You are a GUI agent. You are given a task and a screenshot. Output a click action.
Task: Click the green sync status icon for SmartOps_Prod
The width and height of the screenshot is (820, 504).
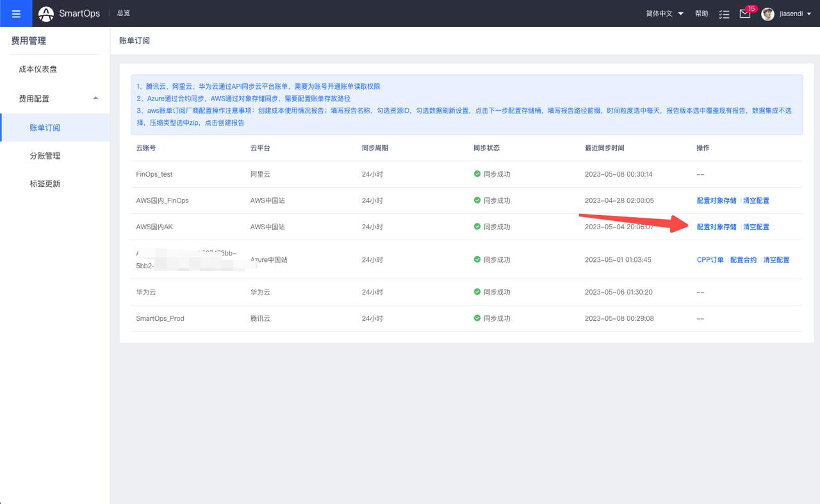coord(477,318)
